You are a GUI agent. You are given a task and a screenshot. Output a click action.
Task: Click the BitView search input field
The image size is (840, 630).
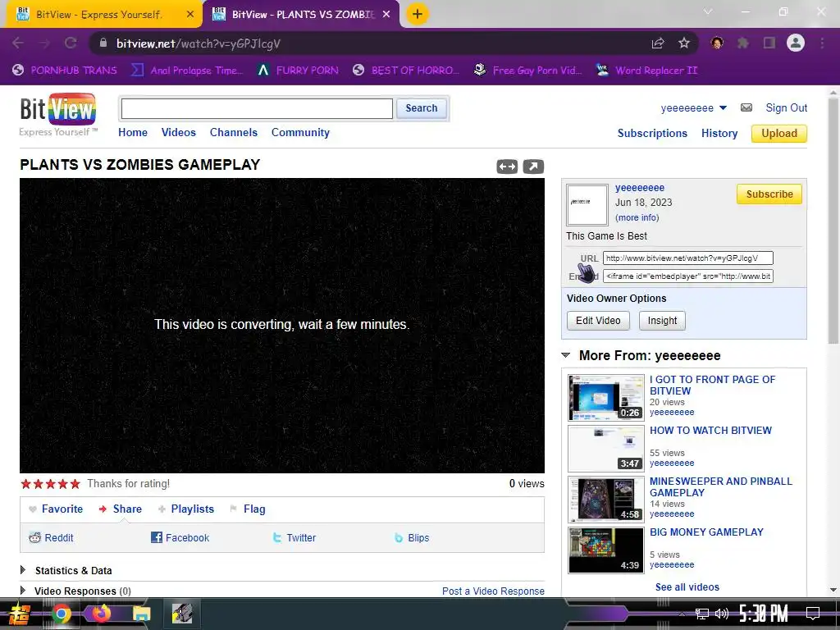pos(257,109)
